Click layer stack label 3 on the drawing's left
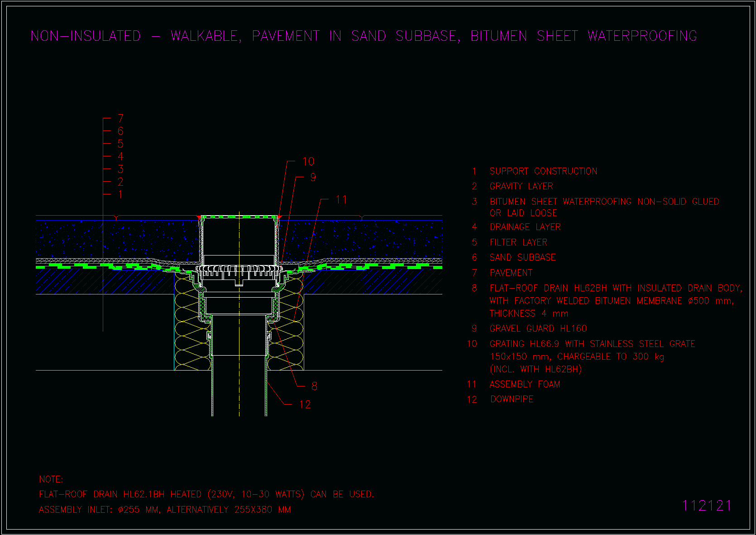This screenshot has width=756, height=535. click(x=120, y=169)
